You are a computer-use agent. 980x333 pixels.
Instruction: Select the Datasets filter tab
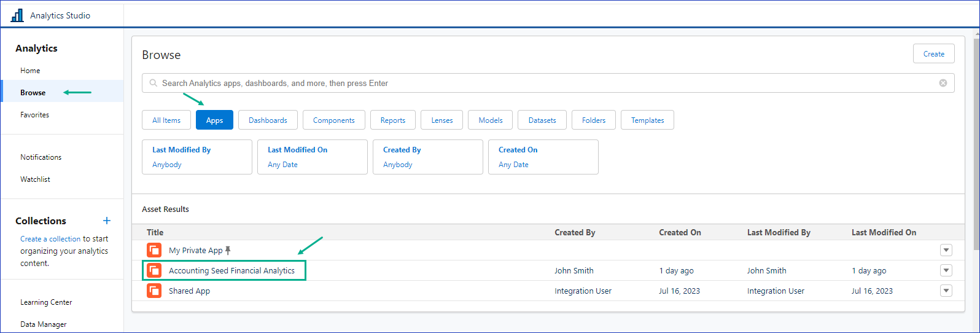click(x=542, y=120)
